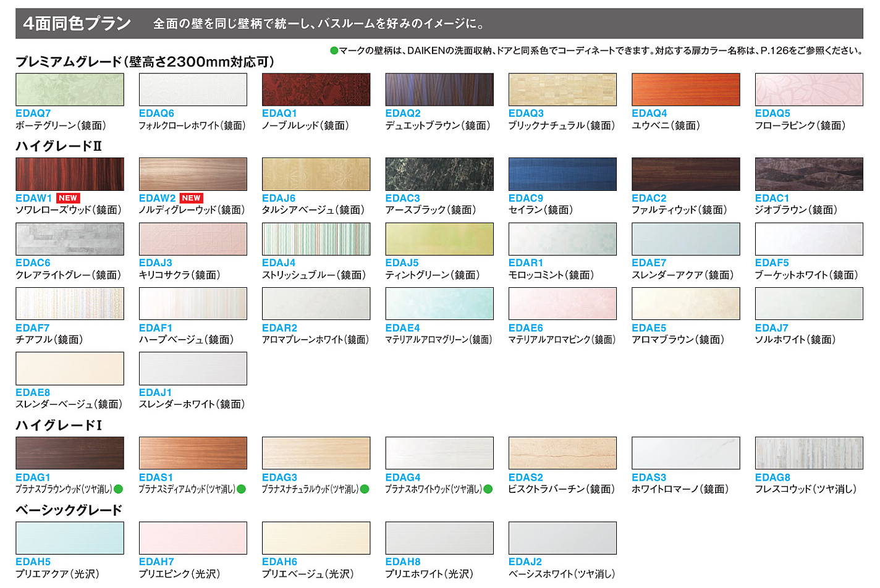Viewport: 880px width, 588px height.
Task: Choose the EDAS1 プラナスミディアムウッド swatch
Action: [x=193, y=453]
